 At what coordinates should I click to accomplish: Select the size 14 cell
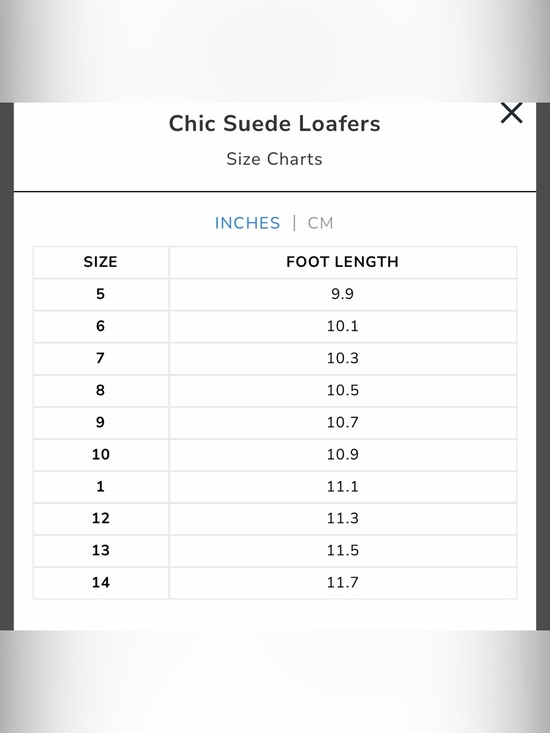[x=100, y=582]
